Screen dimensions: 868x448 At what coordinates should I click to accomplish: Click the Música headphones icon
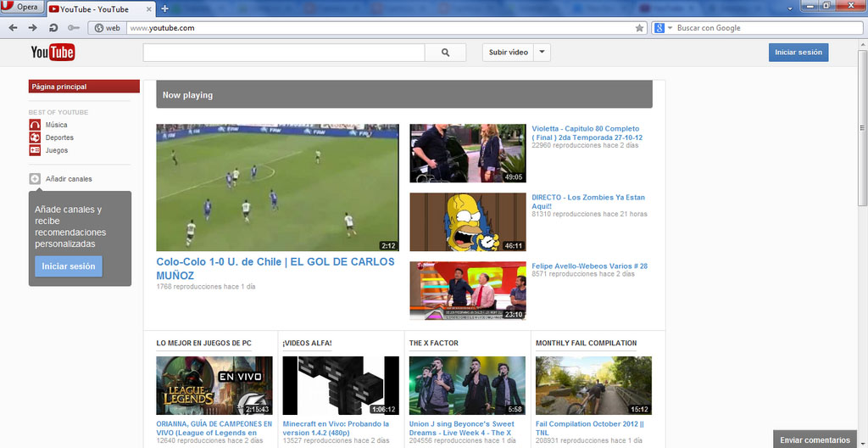coord(35,125)
